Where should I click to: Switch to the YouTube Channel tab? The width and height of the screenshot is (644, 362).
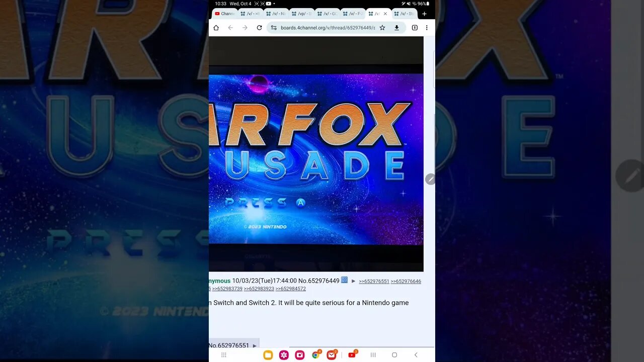(225, 14)
